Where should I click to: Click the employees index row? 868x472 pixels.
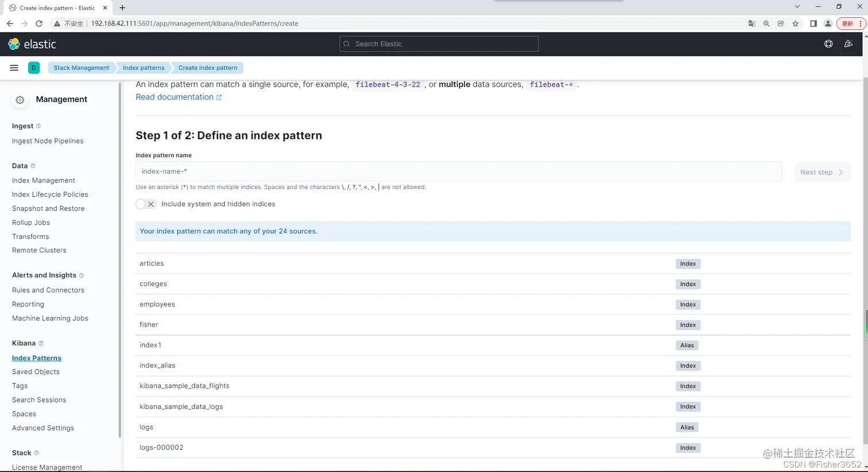pyautogui.click(x=493, y=304)
